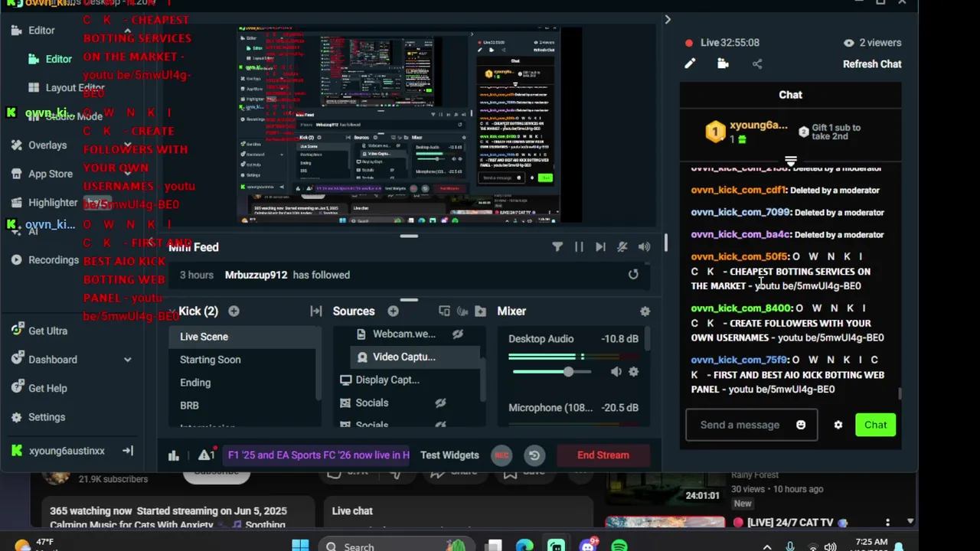Image resolution: width=980 pixels, height=551 pixels.
Task: Pause the Mini Feed alert queue
Action: tap(579, 246)
